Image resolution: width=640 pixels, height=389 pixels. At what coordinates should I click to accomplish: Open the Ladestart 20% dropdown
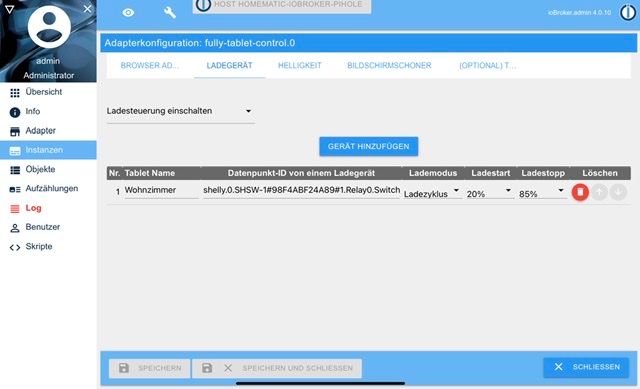coord(489,193)
